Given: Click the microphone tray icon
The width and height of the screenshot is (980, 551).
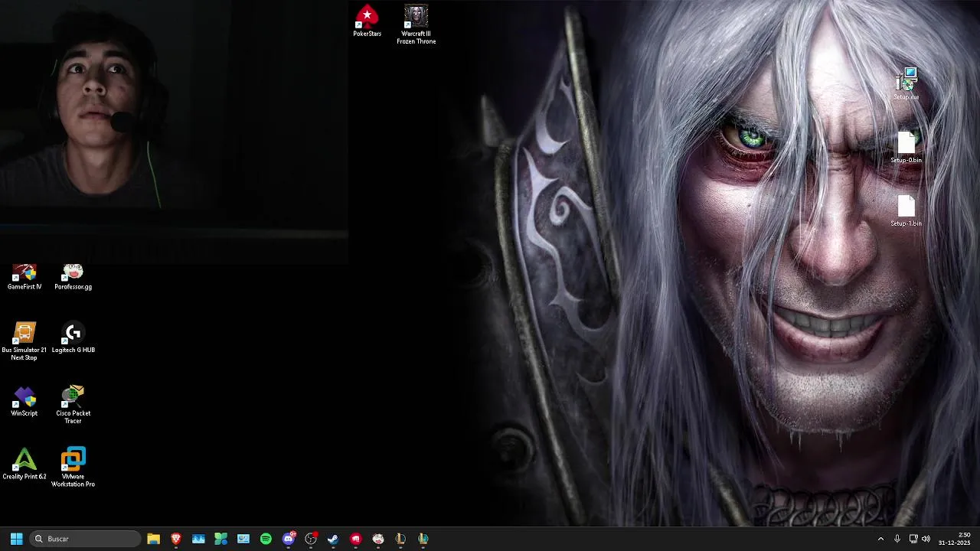Looking at the screenshot, I should coord(897,539).
